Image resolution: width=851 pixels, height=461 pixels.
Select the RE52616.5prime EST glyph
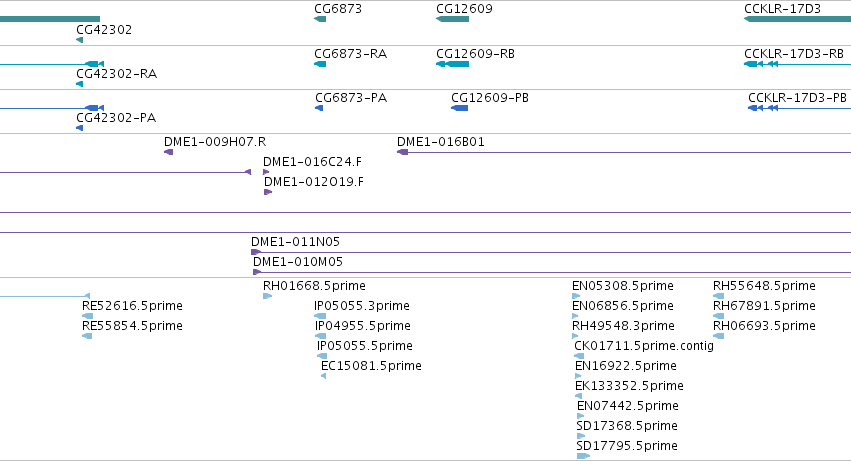(87, 316)
